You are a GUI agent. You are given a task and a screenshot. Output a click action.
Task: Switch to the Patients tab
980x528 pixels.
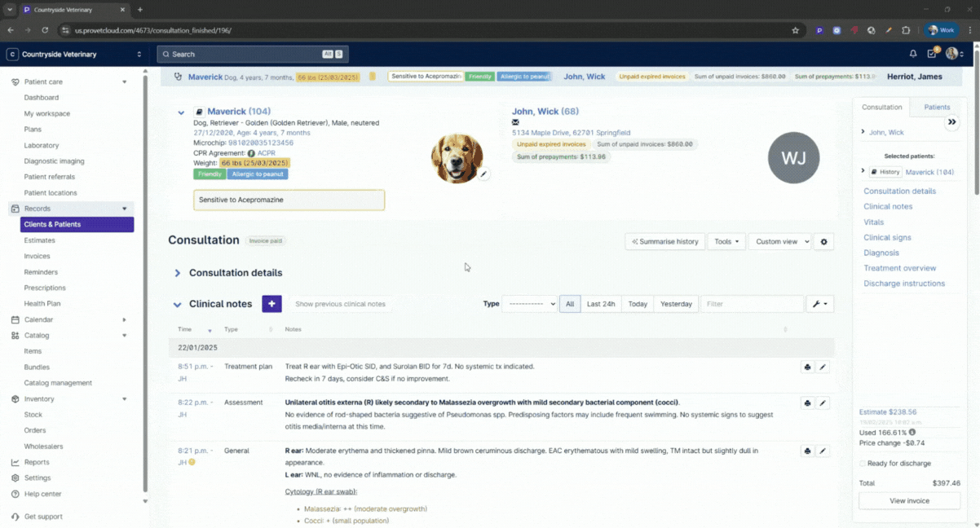click(937, 107)
